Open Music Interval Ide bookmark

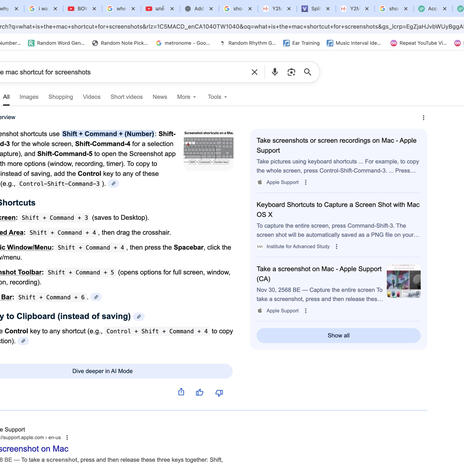tap(354, 43)
